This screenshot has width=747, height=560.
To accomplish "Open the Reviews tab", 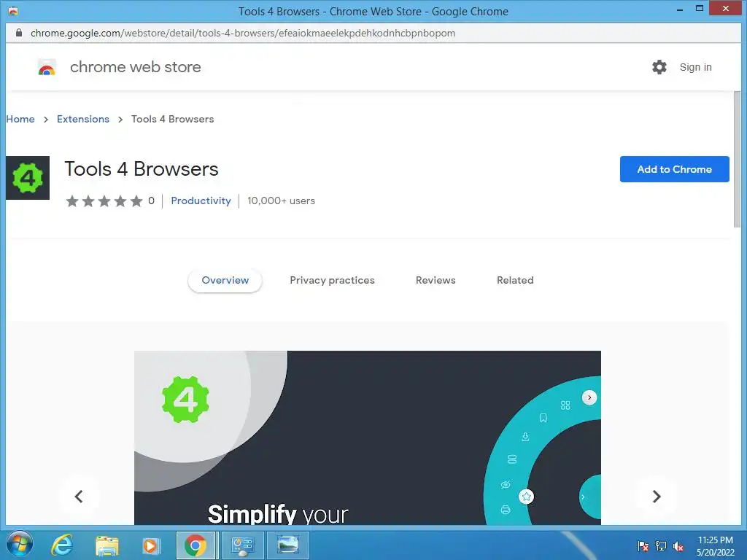I will (x=436, y=281).
